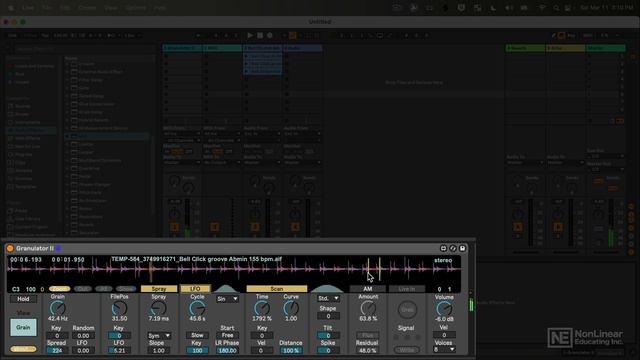Open the volume icon in macOS menu bar

point(509,7)
